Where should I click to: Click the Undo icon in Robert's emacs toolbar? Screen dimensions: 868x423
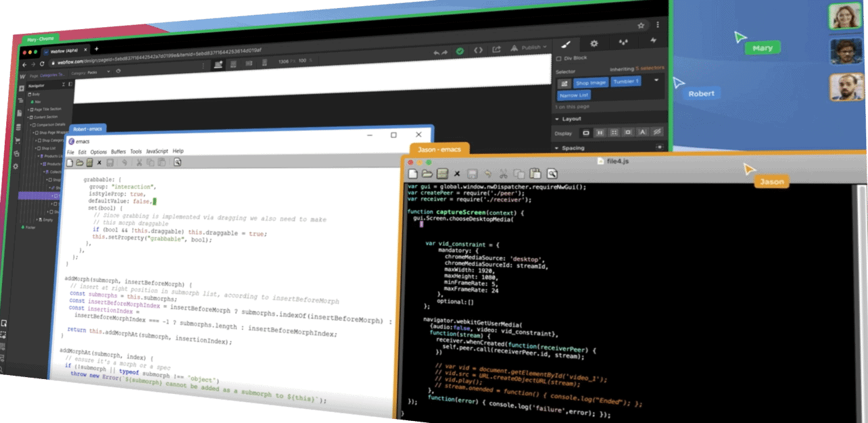point(125,162)
